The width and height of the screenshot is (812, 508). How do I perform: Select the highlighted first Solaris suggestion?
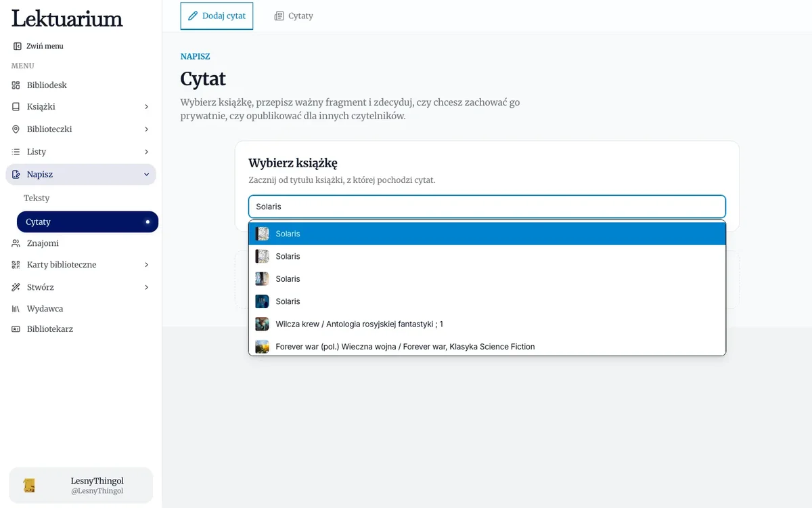(x=487, y=234)
